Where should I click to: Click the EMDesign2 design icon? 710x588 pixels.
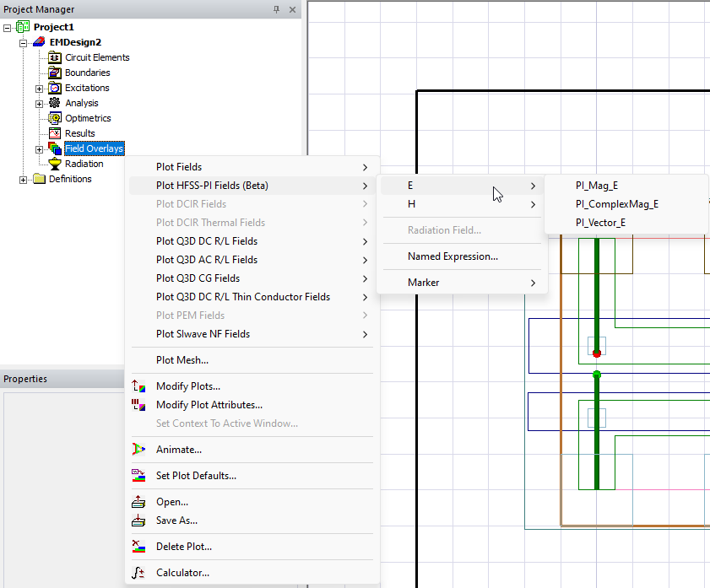click(39, 42)
